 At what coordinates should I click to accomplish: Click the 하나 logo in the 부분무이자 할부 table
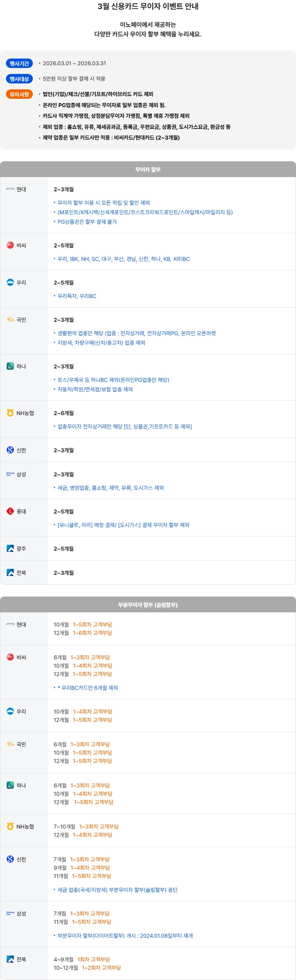10,786
